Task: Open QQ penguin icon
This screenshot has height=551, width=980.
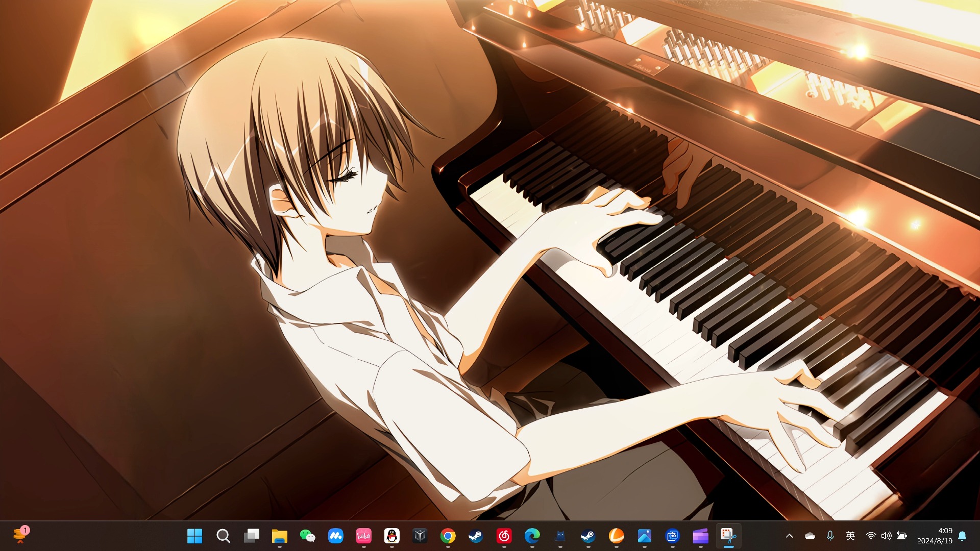Action: click(391, 536)
